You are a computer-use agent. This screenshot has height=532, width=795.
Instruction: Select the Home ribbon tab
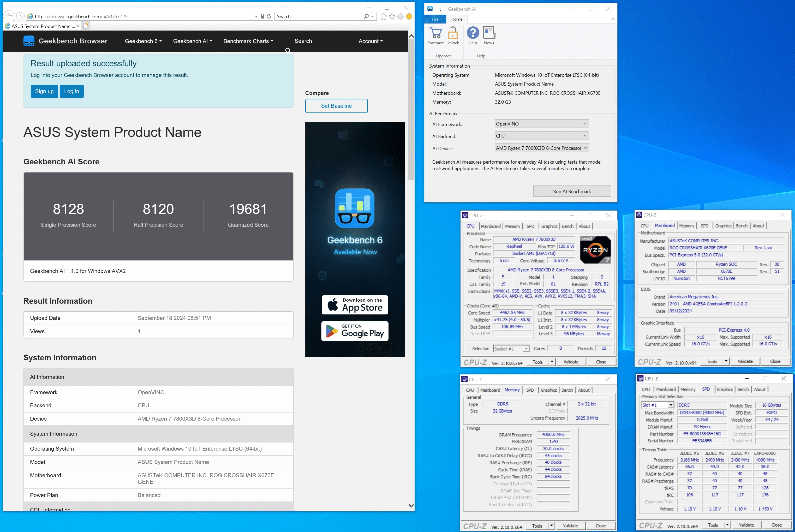[457, 19]
